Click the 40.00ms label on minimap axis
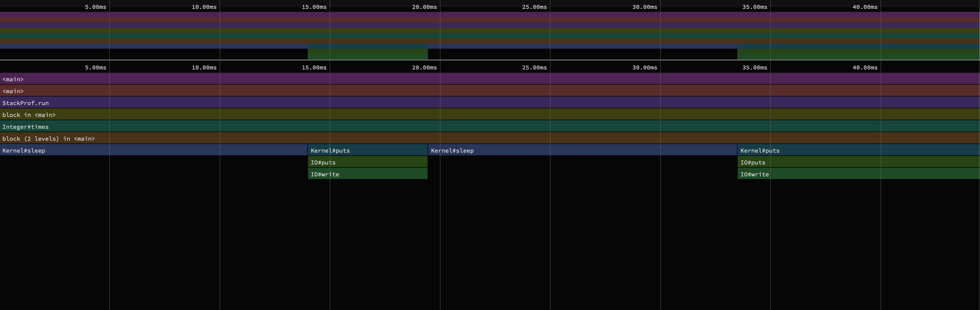The height and width of the screenshot is (310, 980). pyautogui.click(x=865, y=7)
